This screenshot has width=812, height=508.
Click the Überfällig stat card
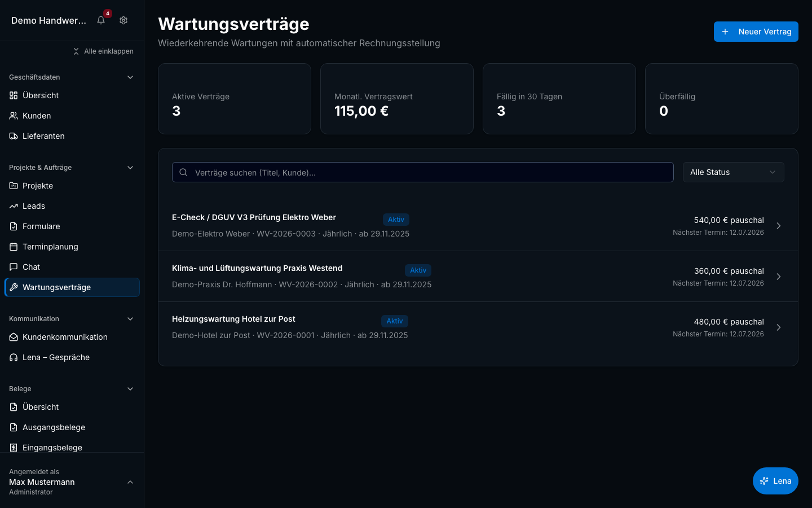(722, 99)
